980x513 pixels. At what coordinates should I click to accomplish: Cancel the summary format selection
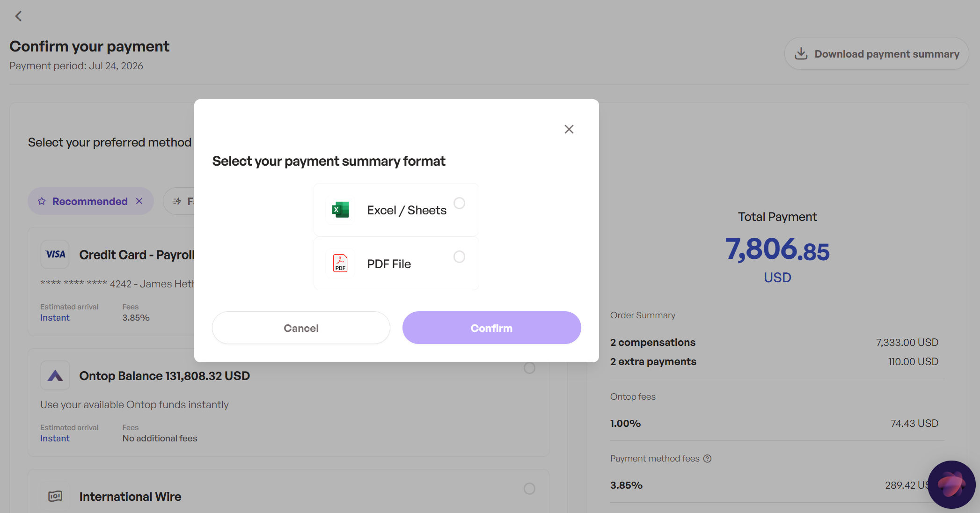pyautogui.click(x=301, y=328)
